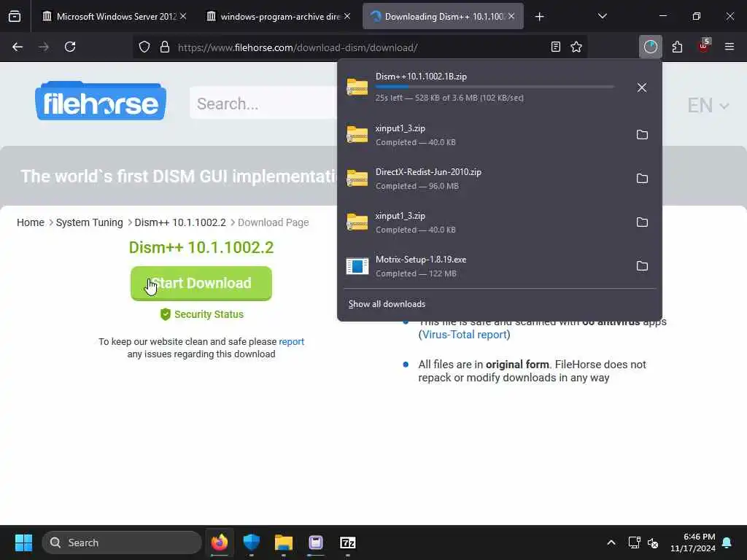
Task: Open Firefox from the taskbar
Action: (x=220, y=542)
